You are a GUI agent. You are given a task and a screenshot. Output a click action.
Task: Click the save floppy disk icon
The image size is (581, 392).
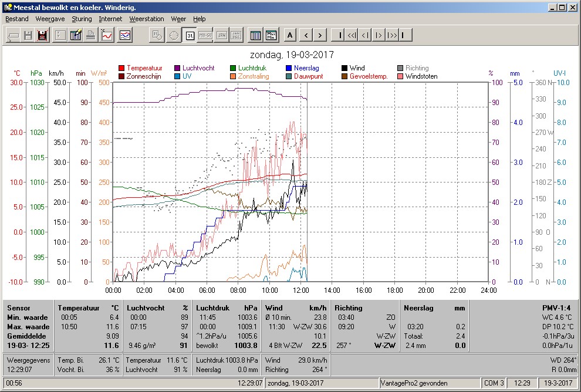[x=28, y=35]
